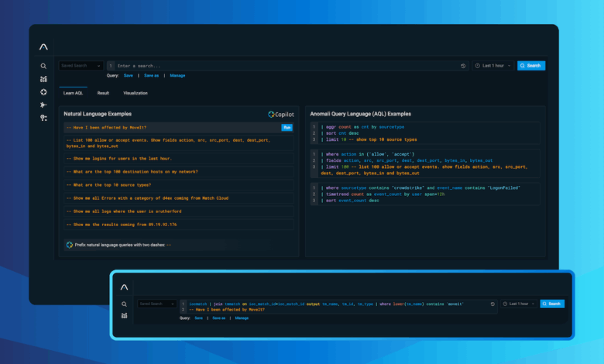Click the Manage link in lower inset window
604x364 pixels.
(x=242, y=318)
